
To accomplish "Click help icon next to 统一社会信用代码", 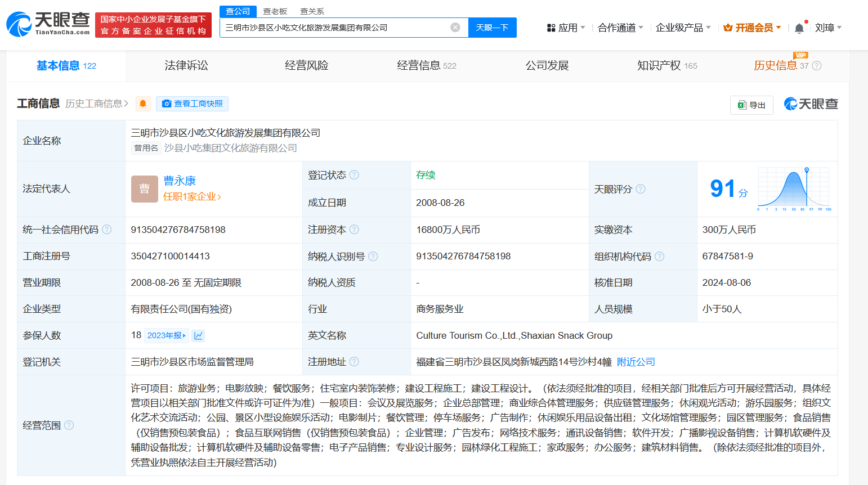I will [x=107, y=230].
